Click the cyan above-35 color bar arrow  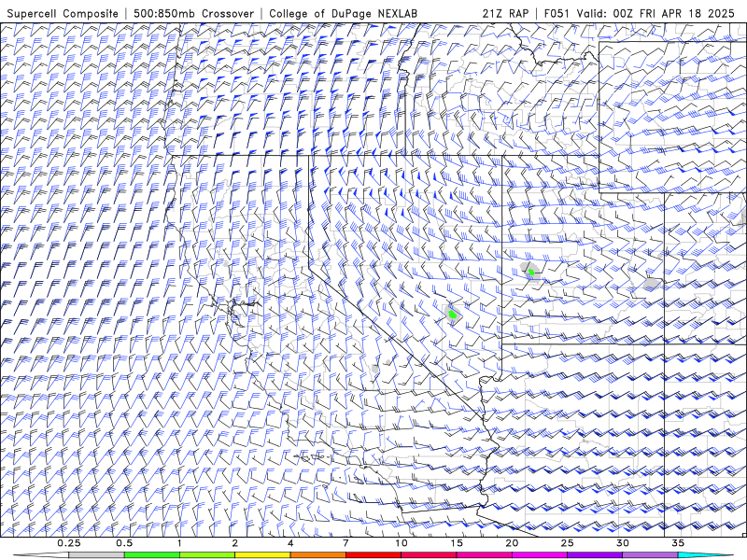click(x=705, y=555)
